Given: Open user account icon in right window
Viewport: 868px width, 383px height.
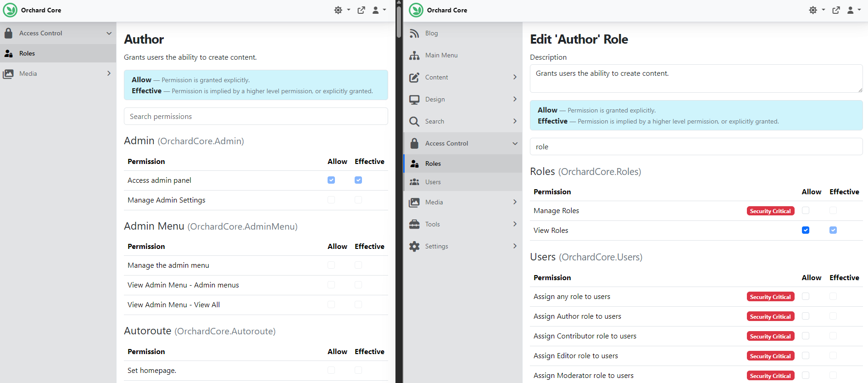Looking at the screenshot, I should pyautogui.click(x=851, y=10).
